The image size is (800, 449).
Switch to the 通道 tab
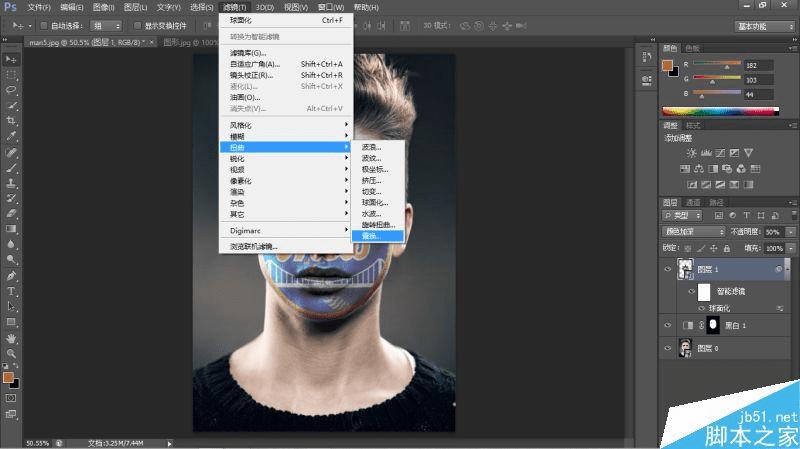[x=693, y=203]
